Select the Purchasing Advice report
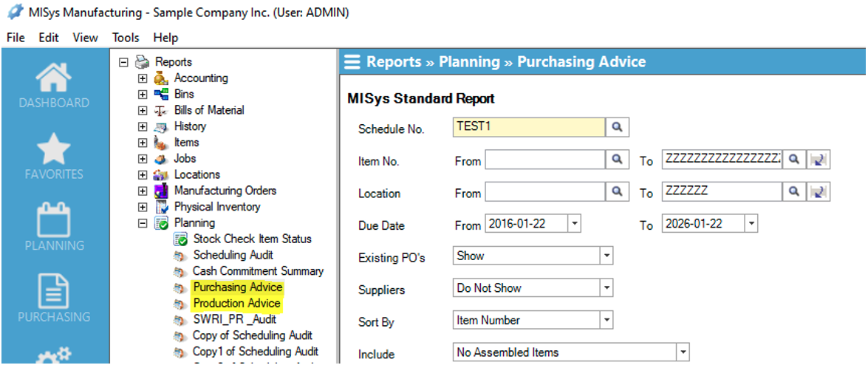868x365 pixels. [x=237, y=287]
